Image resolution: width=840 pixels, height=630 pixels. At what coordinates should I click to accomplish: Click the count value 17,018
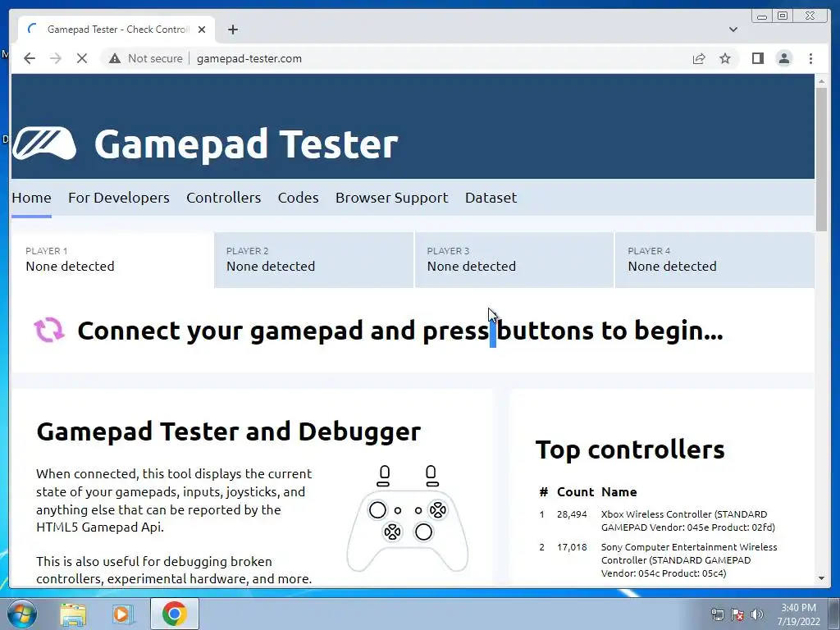coord(572,547)
